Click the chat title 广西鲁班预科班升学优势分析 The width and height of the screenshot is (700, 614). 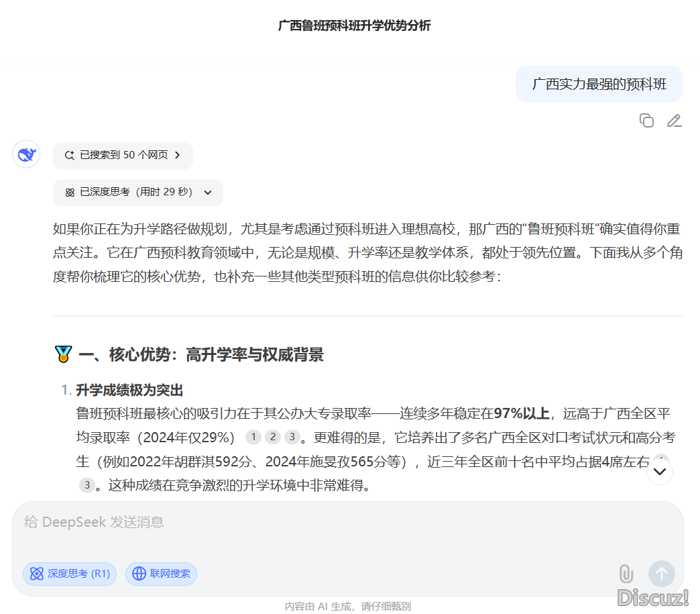tap(355, 25)
